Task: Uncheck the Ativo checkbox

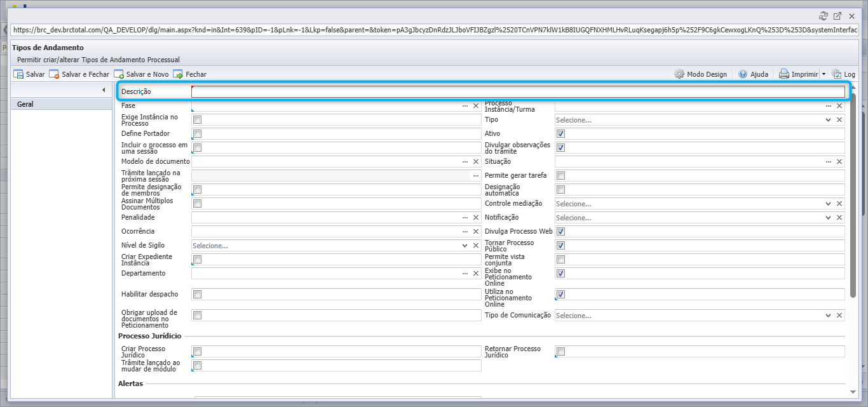Action: point(561,134)
